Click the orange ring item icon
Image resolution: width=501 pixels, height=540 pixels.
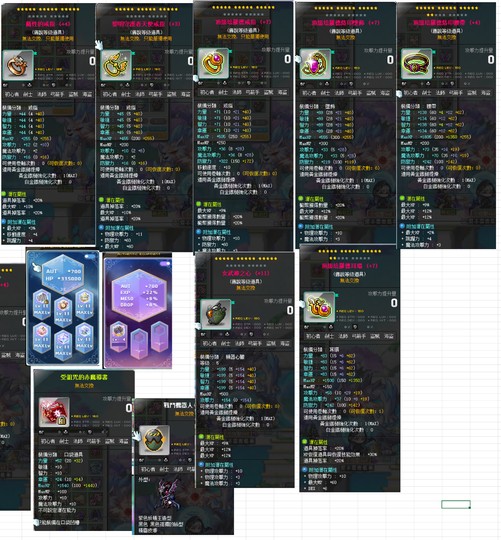click(18, 65)
